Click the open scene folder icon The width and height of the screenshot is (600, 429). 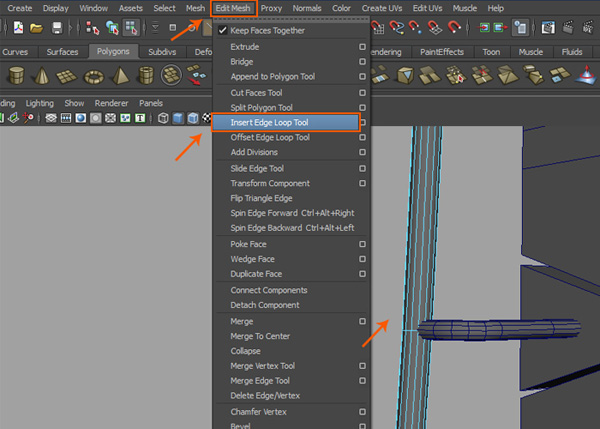pos(36,28)
